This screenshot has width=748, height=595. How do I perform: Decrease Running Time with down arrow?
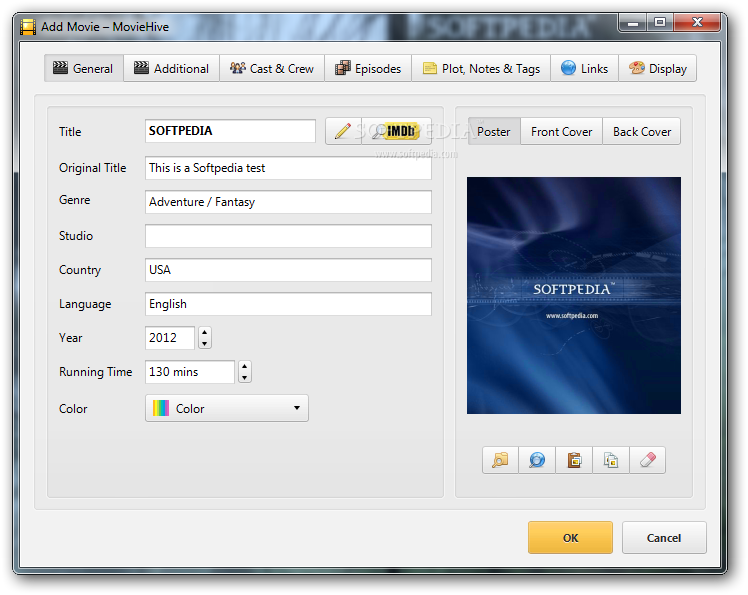(245, 377)
